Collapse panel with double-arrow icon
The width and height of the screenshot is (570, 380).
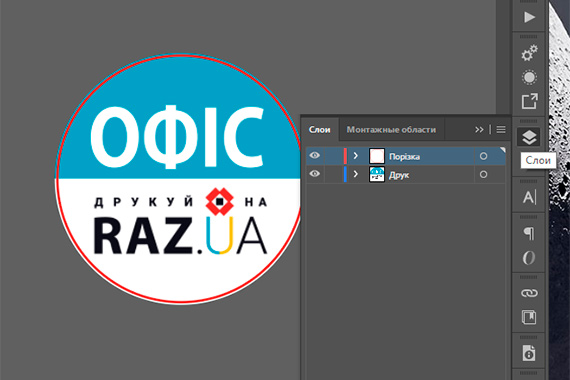[x=479, y=129]
